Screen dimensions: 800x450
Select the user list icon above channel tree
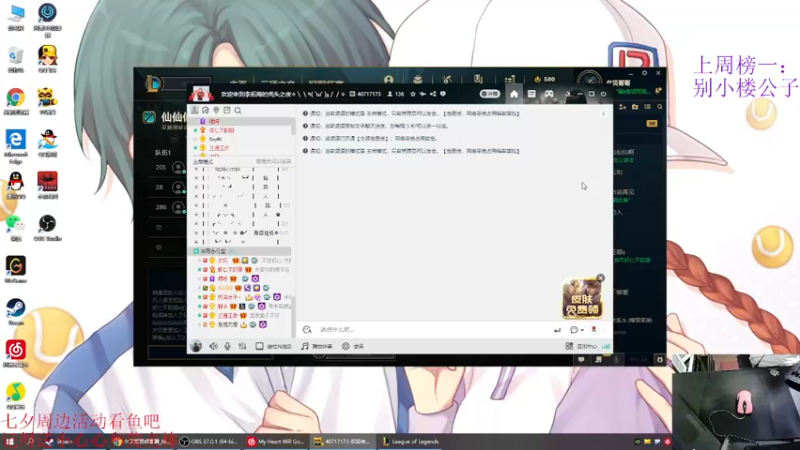194,110
